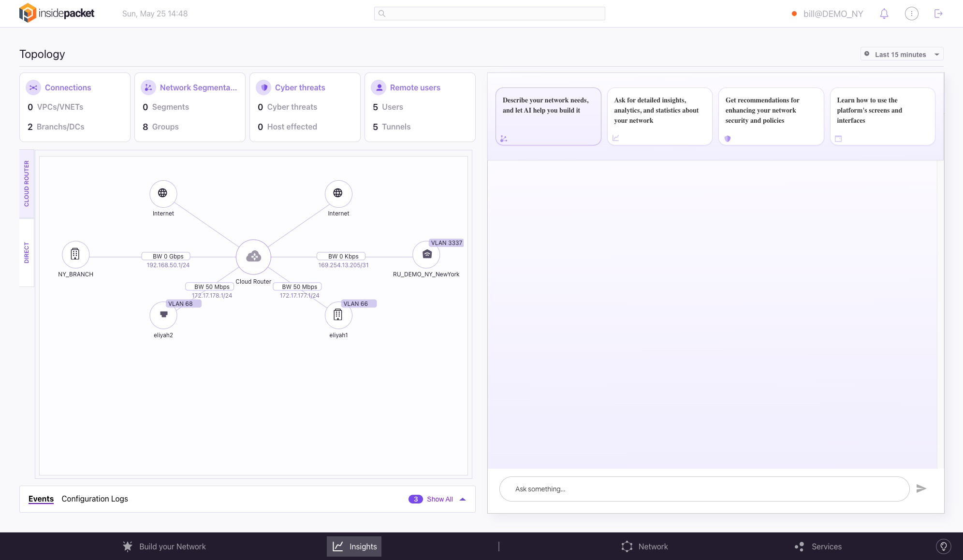Viewport: 963px width, 560px height.
Task: Select the Events tab
Action: click(x=41, y=499)
